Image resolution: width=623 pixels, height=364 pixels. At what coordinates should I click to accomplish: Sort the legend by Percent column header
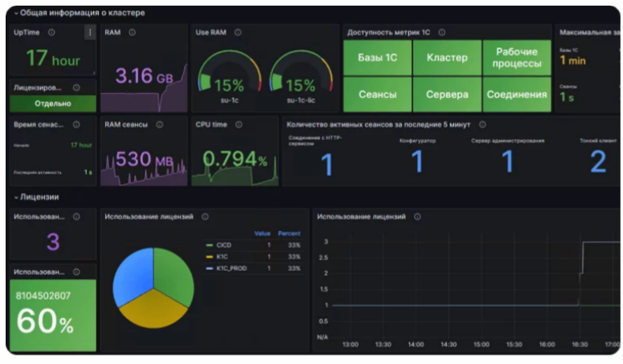point(289,233)
